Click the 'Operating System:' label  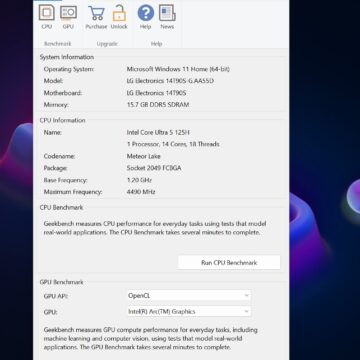[69, 69]
